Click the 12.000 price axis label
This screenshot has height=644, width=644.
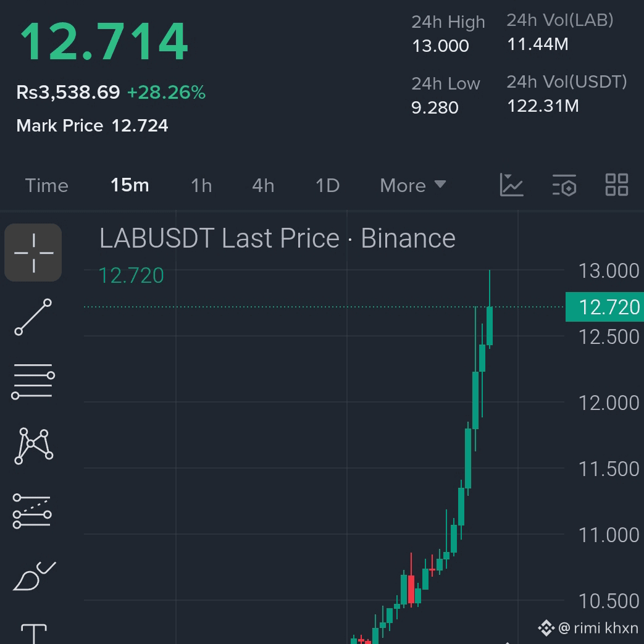pos(609,403)
